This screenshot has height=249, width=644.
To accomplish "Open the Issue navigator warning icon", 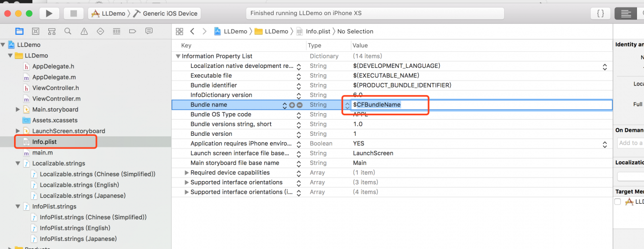I will [x=84, y=31].
